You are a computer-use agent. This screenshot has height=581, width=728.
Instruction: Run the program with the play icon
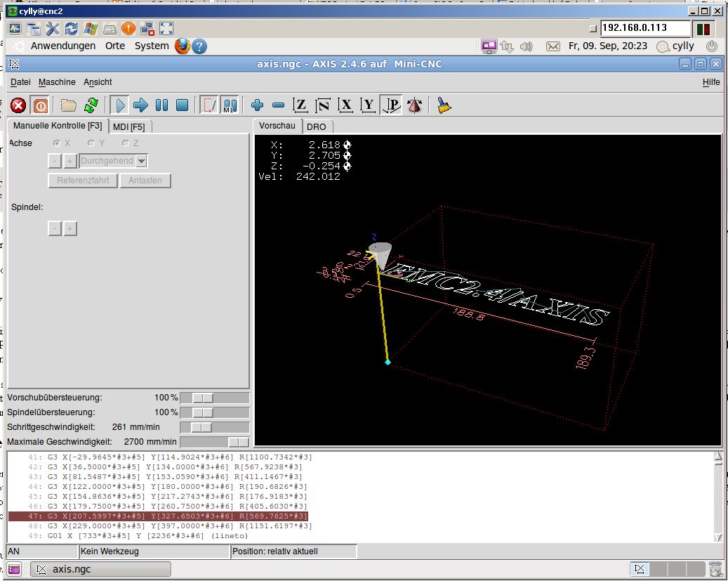[120, 105]
